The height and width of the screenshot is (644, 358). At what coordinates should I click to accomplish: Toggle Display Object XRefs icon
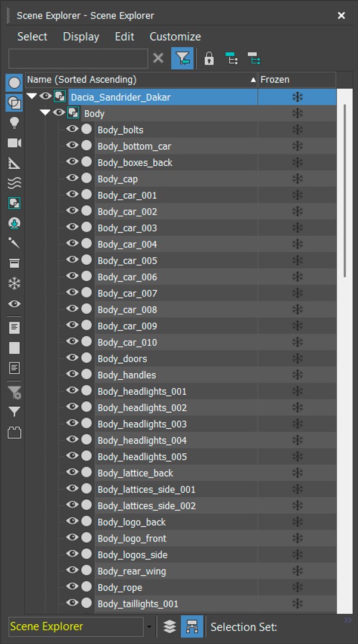(14, 224)
